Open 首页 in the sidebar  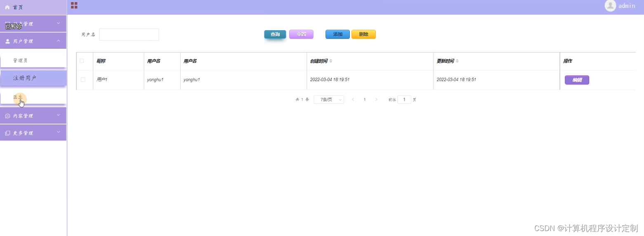pyautogui.click(x=33, y=7)
